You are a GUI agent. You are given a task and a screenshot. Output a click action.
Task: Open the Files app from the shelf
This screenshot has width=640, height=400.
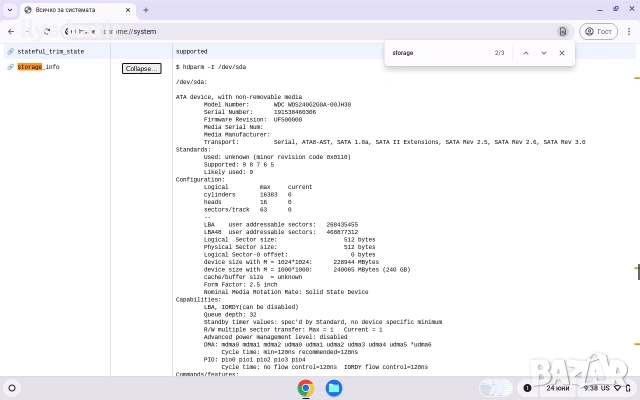tap(333, 388)
